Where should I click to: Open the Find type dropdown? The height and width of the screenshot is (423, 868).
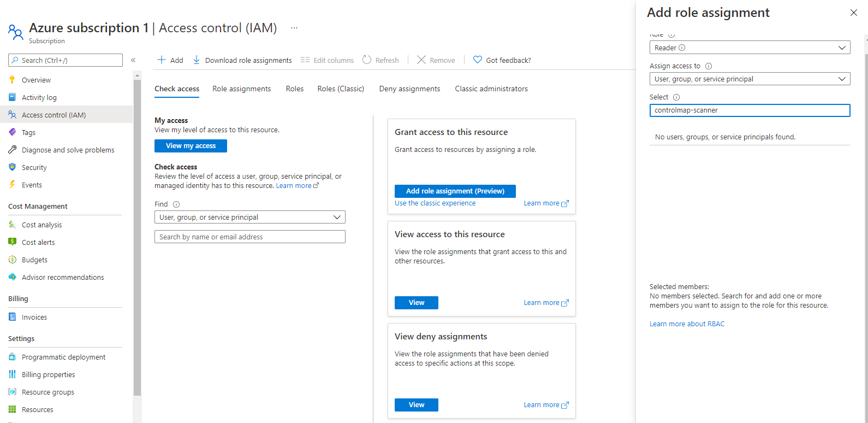[x=250, y=217]
